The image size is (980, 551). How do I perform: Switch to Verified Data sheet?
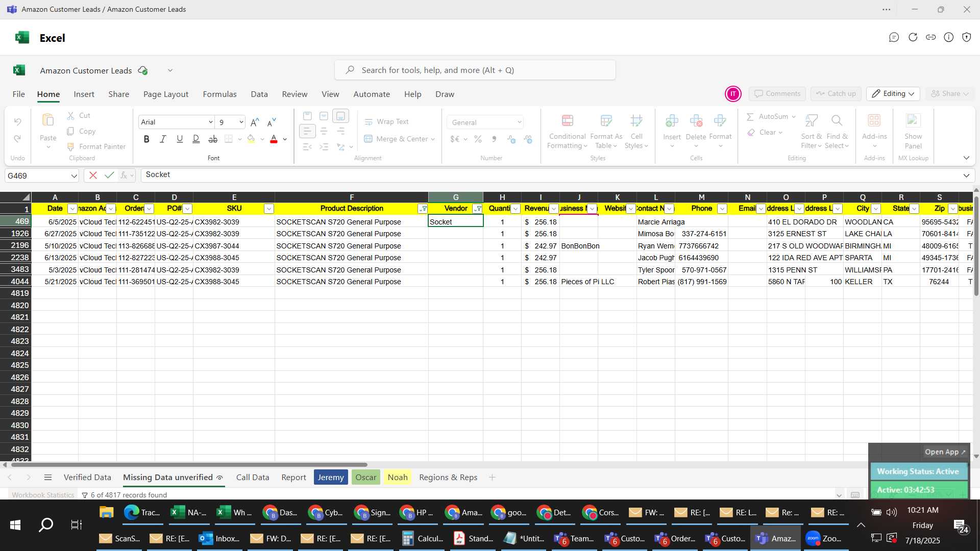(87, 478)
